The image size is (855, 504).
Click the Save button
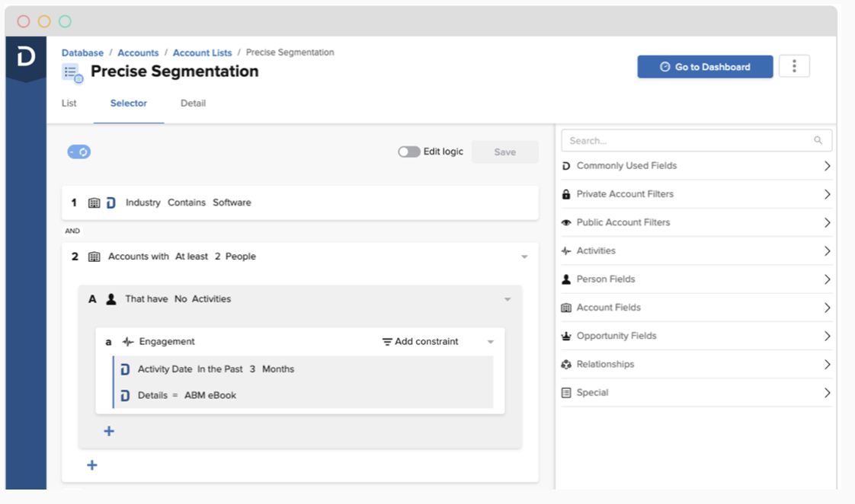coord(504,152)
